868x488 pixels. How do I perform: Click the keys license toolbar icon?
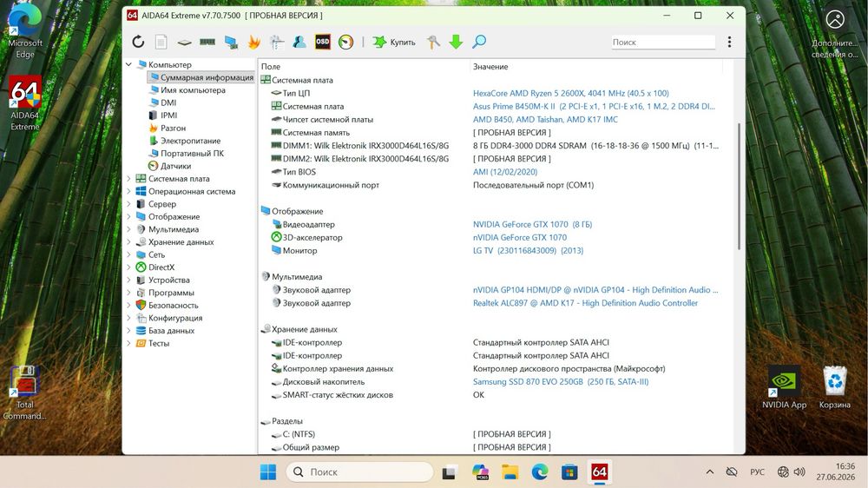[x=433, y=42]
